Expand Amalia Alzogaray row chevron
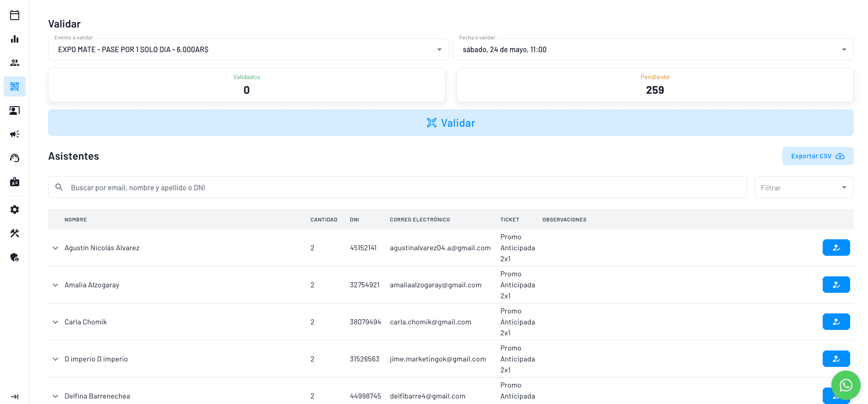868x404 pixels. click(55, 285)
